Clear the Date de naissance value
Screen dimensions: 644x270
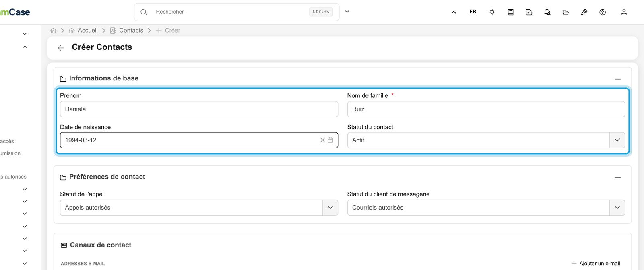click(322, 140)
